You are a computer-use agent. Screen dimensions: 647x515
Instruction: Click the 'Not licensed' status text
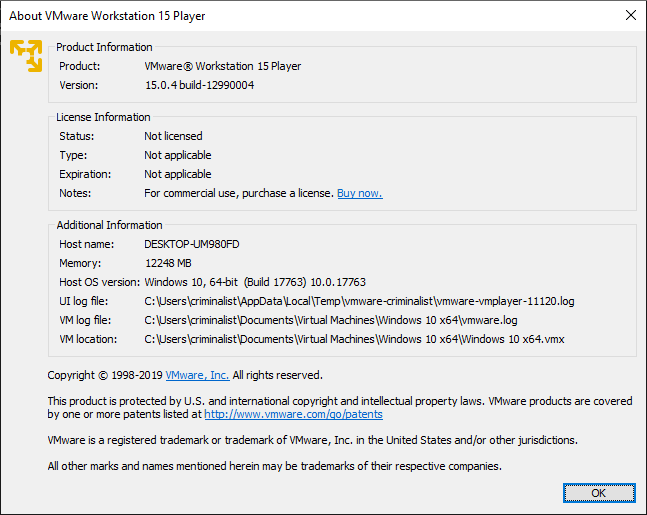[173, 136]
